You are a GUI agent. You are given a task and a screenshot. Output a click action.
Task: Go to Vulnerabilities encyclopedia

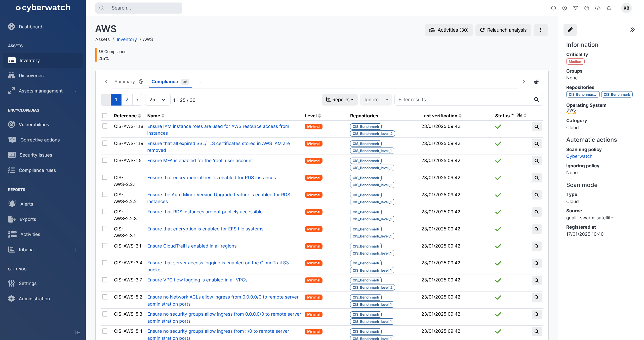coord(34,125)
